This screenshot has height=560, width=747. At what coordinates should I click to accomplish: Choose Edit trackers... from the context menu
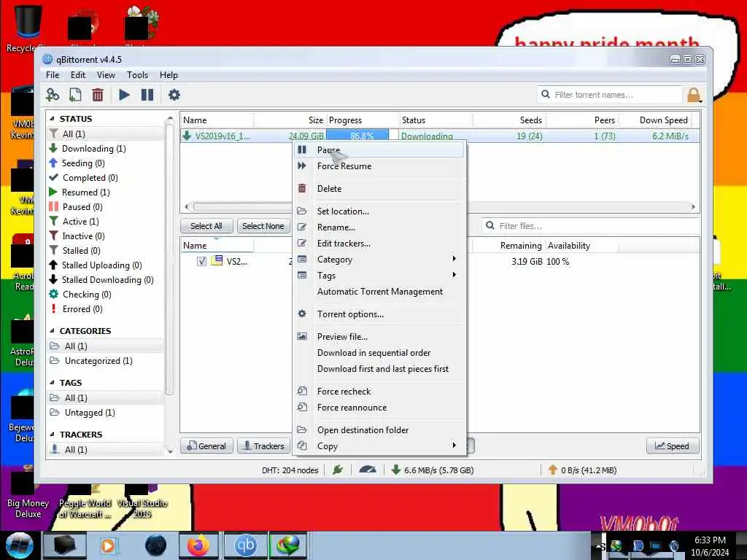point(379,244)
